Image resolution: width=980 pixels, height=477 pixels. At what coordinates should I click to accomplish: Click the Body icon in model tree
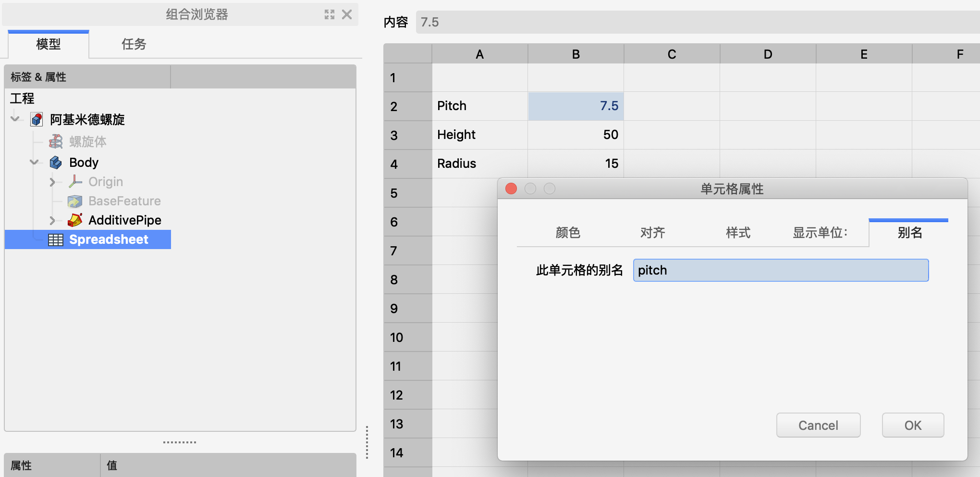click(56, 163)
